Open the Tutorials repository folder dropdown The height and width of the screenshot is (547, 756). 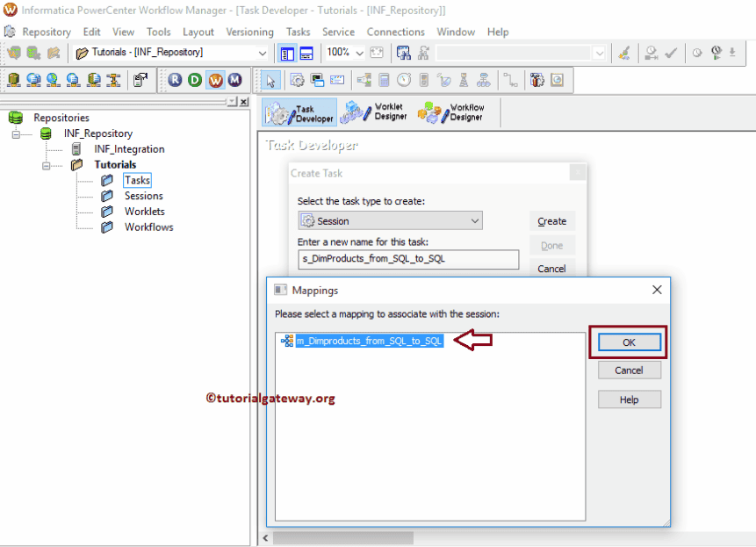[261, 53]
